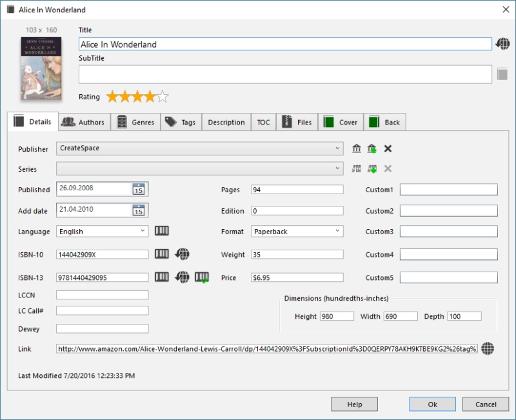Show the Cover tab
This screenshot has width=516, height=420.
341,122
